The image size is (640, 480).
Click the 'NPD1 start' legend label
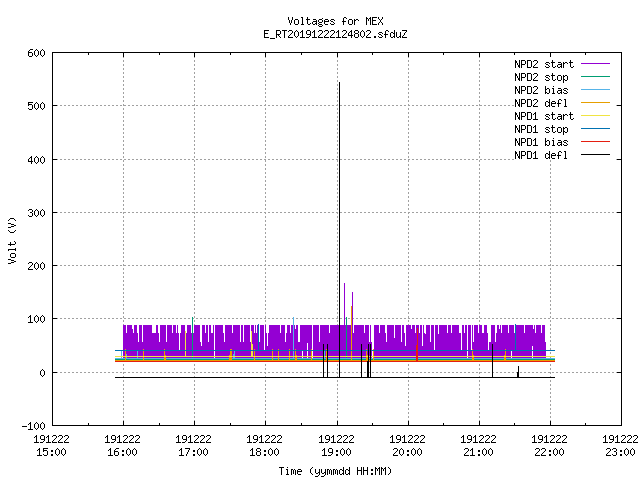[544, 116]
